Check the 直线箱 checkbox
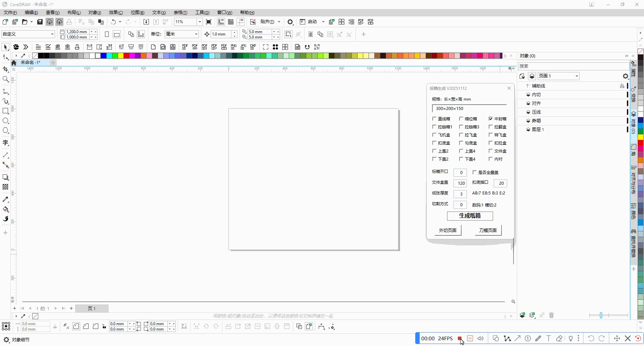Image resolution: width=644 pixels, height=346 pixels. coord(434,119)
